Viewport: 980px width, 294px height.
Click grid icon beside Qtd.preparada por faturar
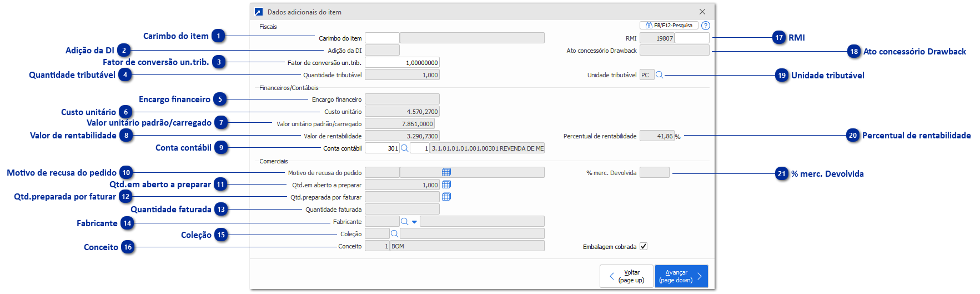point(446,197)
